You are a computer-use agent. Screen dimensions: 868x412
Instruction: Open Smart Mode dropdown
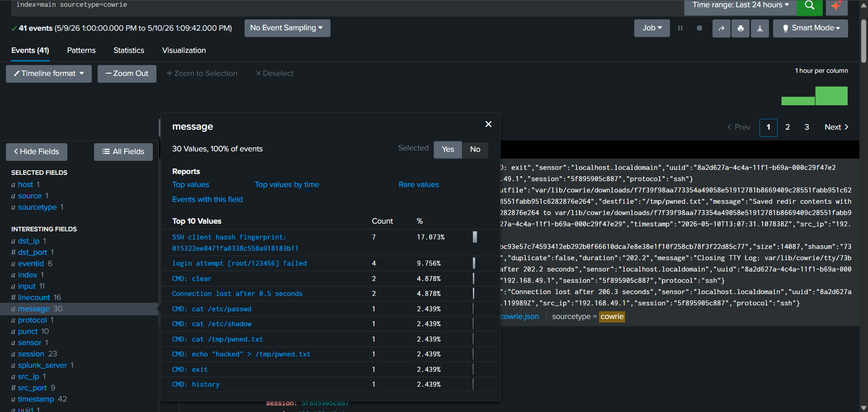[811, 28]
